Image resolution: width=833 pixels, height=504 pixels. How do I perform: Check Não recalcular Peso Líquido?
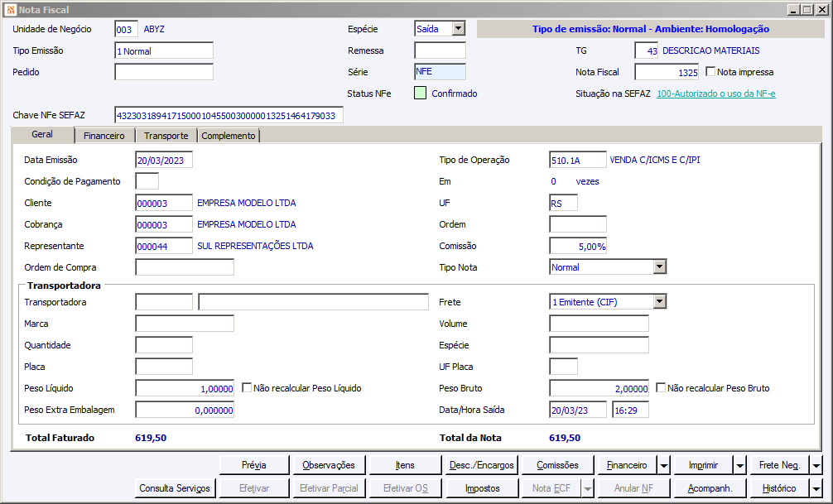click(247, 387)
